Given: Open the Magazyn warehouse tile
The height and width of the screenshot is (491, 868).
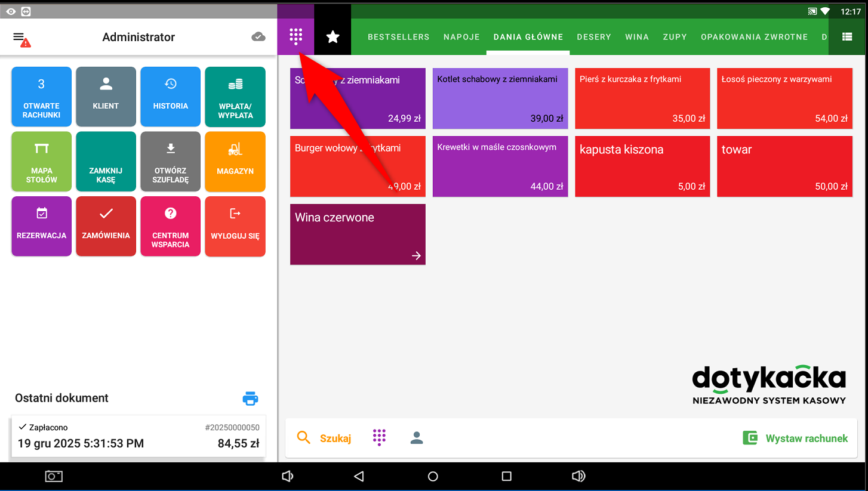Looking at the screenshot, I should [x=235, y=161].
